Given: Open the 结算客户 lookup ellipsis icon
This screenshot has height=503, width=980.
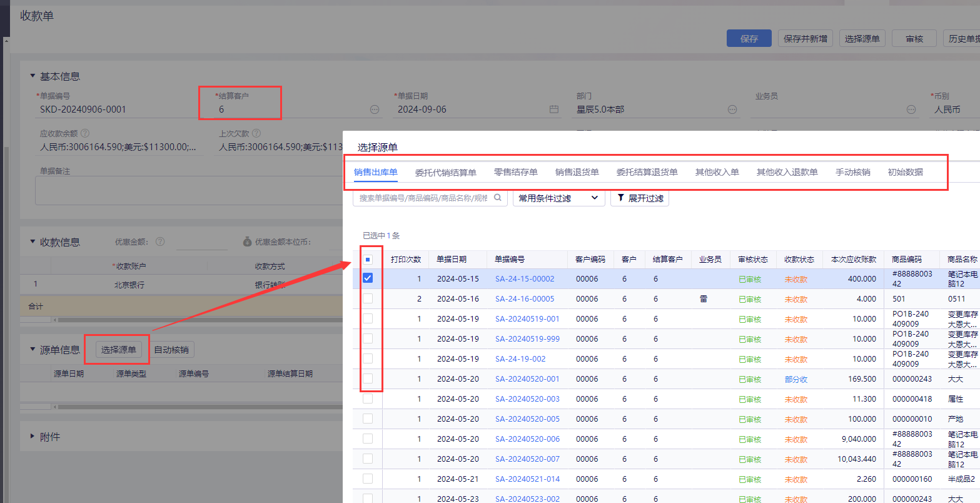Looking at the screenshot, I should [x=375, y=109].
